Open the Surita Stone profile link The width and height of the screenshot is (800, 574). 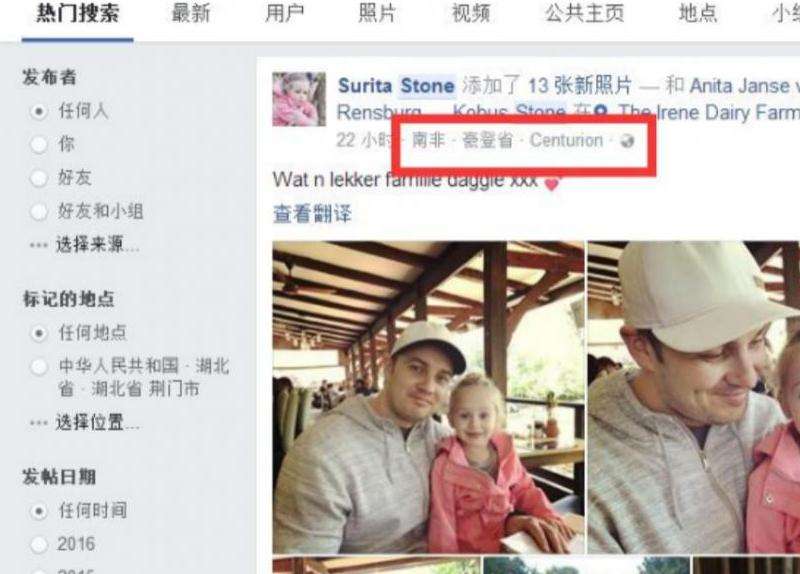[x=396, y=86]
